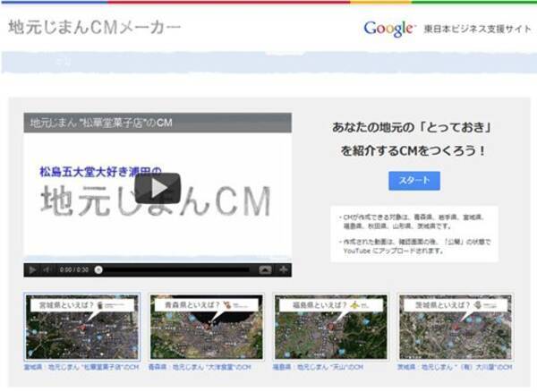
Task: Click the large play button on video
Action: tap(158, 188)
